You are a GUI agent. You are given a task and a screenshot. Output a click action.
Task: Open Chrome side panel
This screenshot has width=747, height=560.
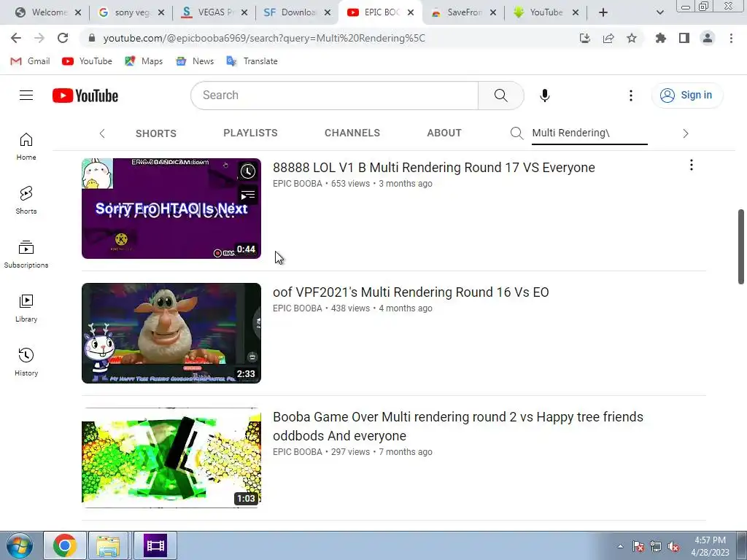(684, 38)
